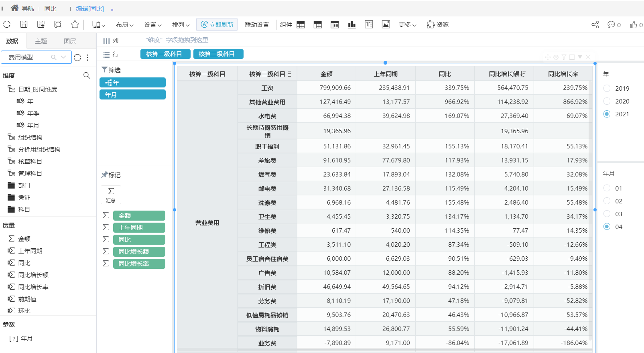Open the device screen-size dropdown
Screen dimensions: 644x353
click(x=99, y=24)
